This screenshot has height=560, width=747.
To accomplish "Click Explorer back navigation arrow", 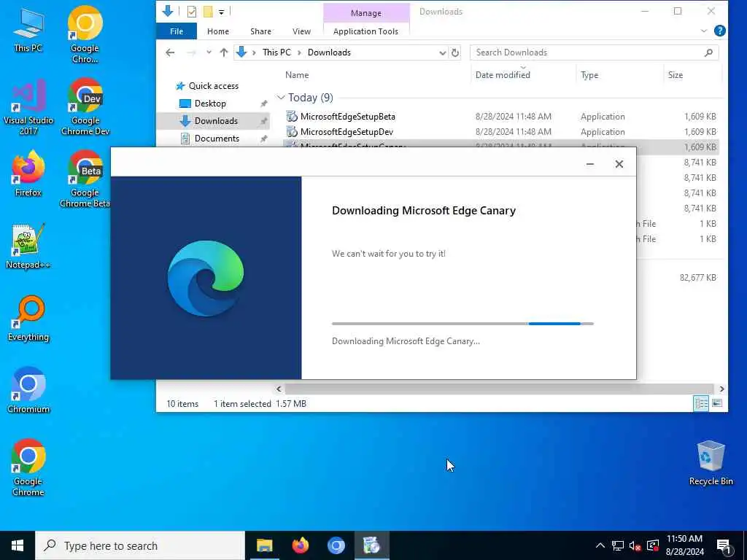I will tap(170, 52).
